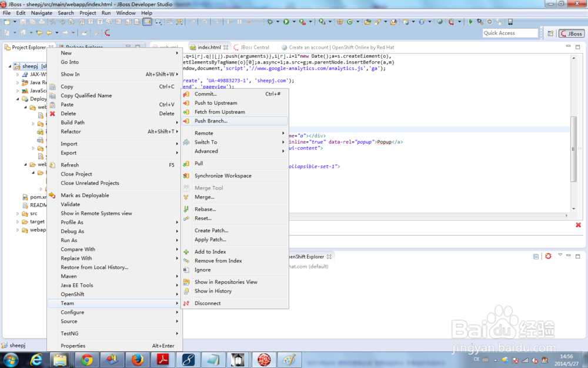Choose Remove from Index menu entry
Screen dimensions: 588x368
tap(235, 261)
